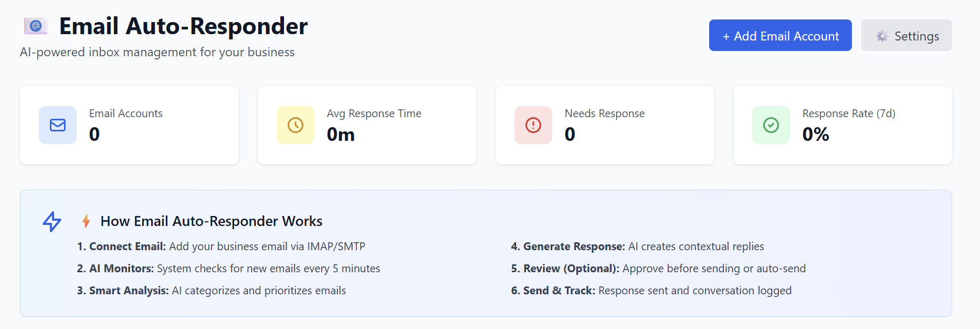Open the Settings button
980x329 pixels.
pos(907,36)
